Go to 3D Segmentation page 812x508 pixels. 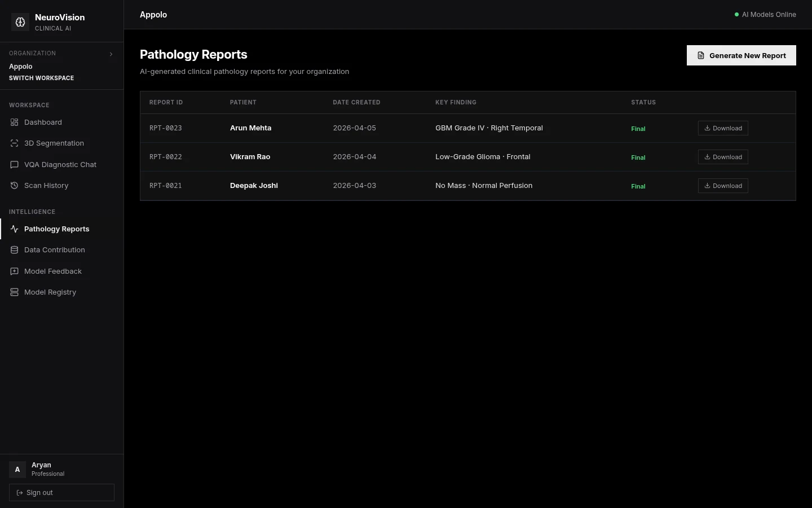[62, 143]
